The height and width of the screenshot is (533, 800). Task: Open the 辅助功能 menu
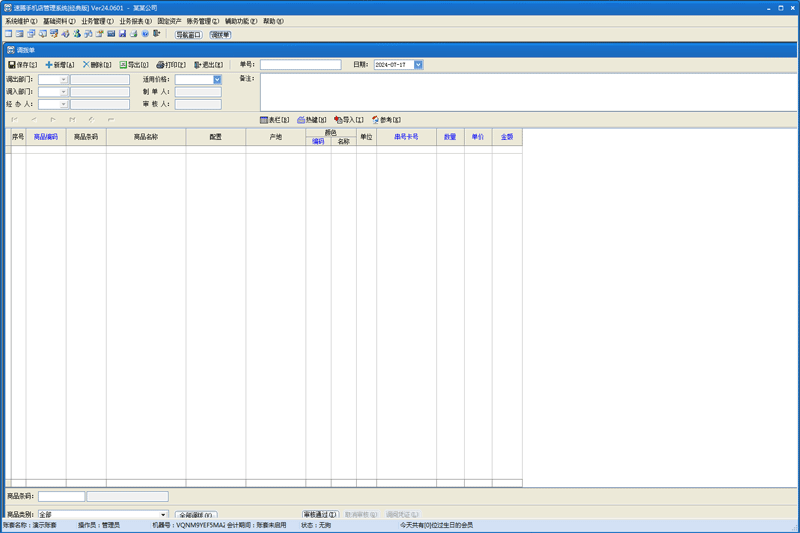(241, 21)
